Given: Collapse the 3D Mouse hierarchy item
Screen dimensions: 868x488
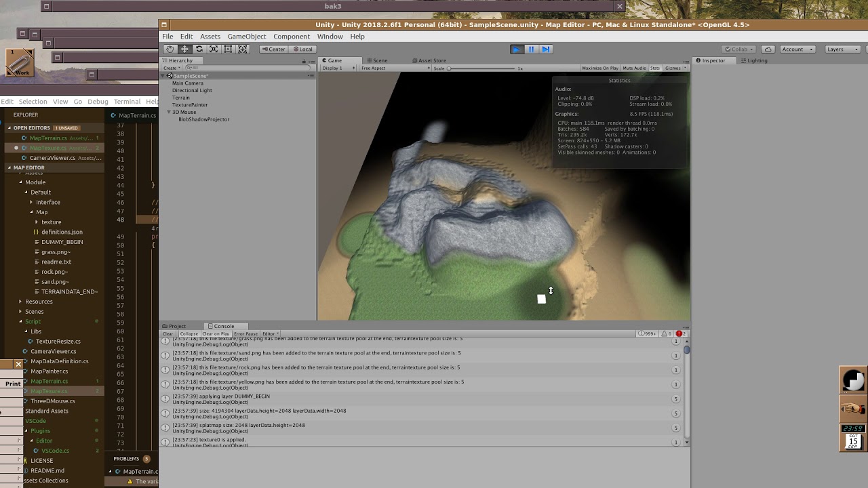Looking at the screenshot, I should pyautogui.click(x=170, y=112).
